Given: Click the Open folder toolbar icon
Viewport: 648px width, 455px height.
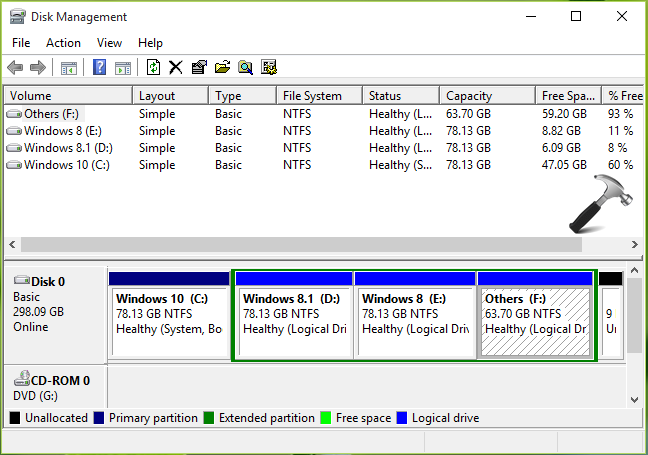Looking at the screenshot, I should (x=222, y=67).
